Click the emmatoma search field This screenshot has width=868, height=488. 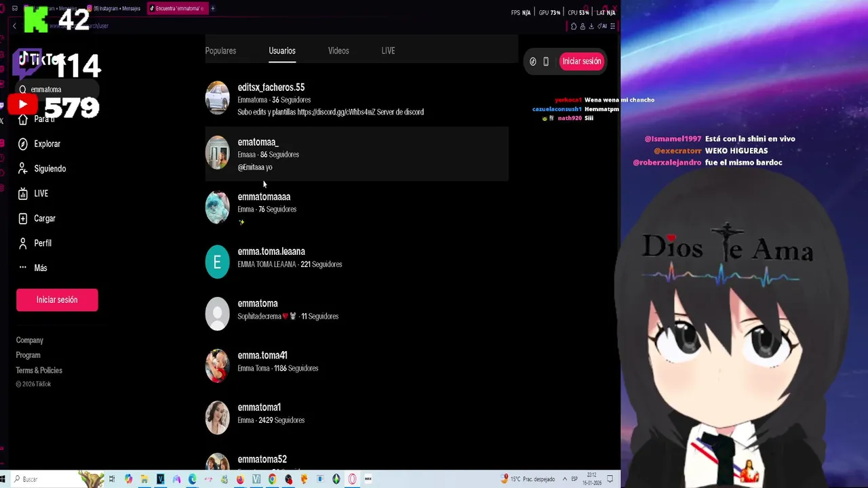point(57,89)
